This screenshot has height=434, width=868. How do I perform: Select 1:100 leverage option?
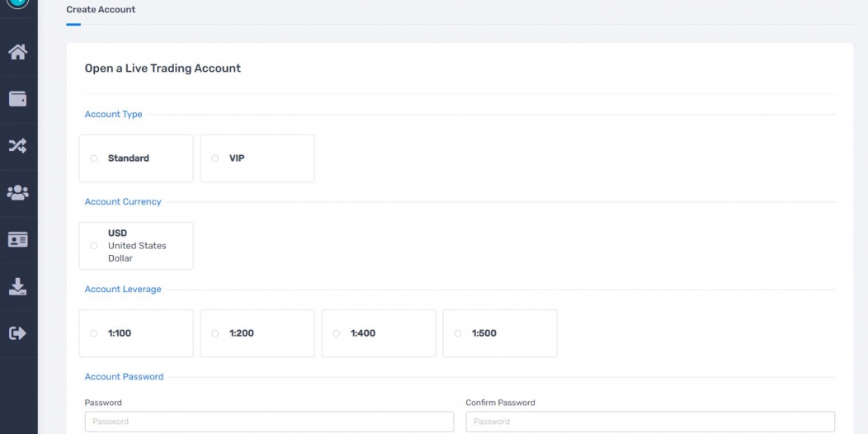(136, 333)
